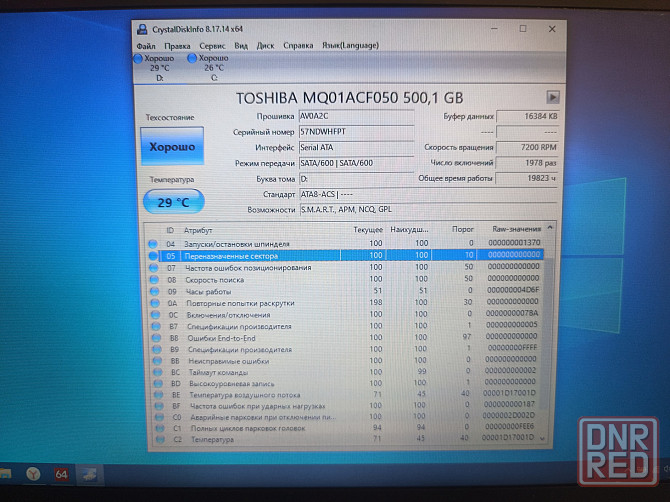This screenshot has width=670, height=502.
Task: Click CrystalDiskInfo taskbar icon
Action: [x=89, y=474]
